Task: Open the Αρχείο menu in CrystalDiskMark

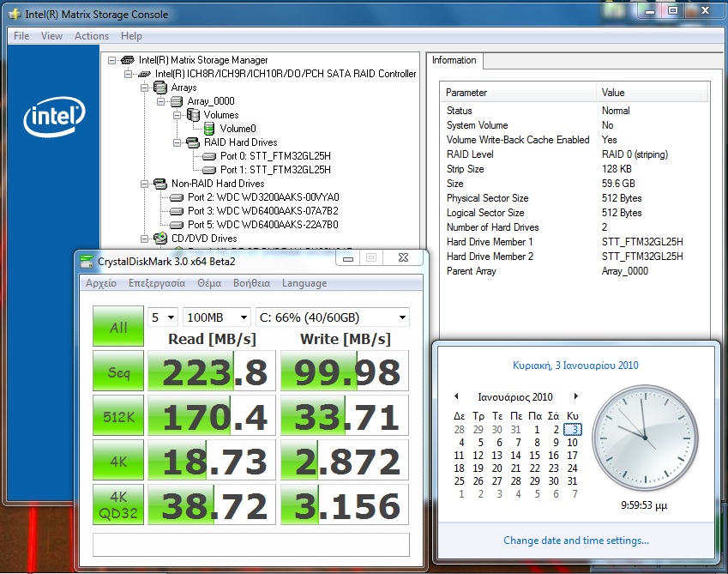Action: (x=101, y=283)
